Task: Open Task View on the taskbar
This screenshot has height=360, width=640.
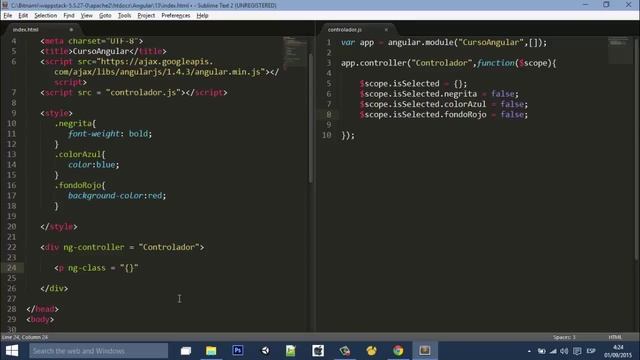Action: pos(186,351)
